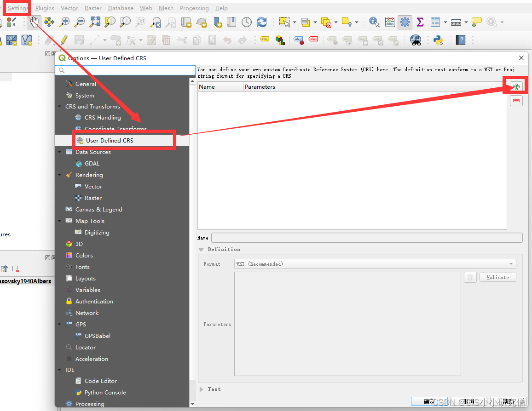Screen dimensions: 532x411
Task: Open the Help menu
Action: click(221, 8)
